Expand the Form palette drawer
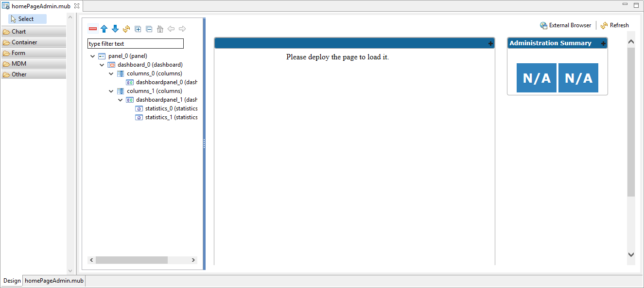Image resolution: width=644 pixels, height=288 pixels. [34, 53]
